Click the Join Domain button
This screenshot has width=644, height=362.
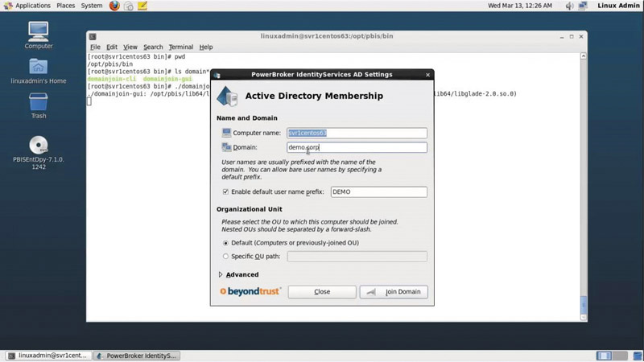pyautogui.click(x=394, y=292)
